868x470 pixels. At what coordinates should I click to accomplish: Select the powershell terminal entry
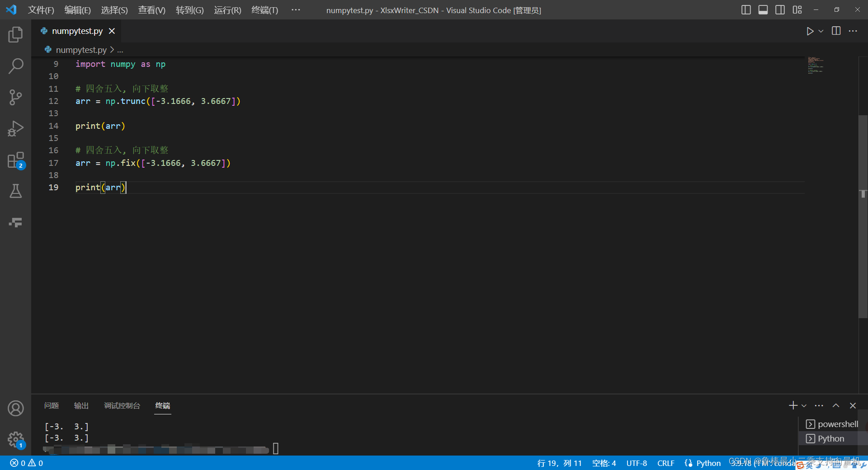[x=832, y=424]
